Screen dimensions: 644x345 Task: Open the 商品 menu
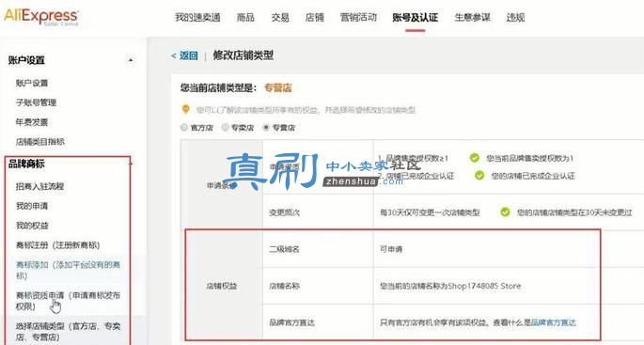click(245, 18)
